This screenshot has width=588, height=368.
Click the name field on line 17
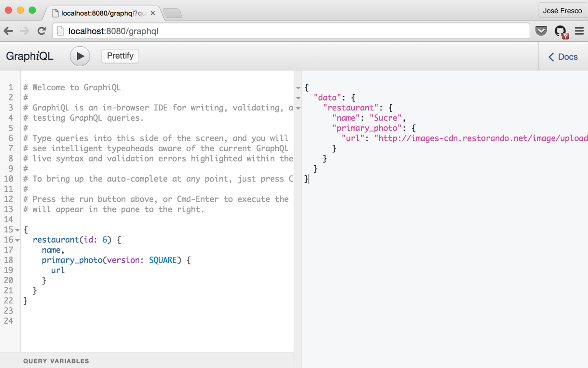[51, 250]
